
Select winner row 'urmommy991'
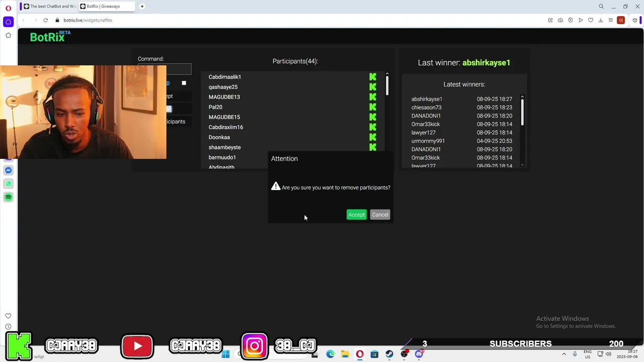tap(461, 141)
